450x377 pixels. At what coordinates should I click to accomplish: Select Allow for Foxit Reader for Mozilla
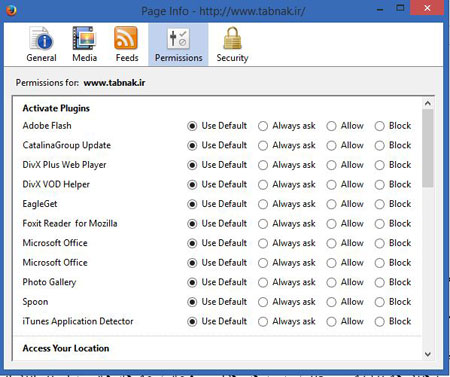coord(331,224)
